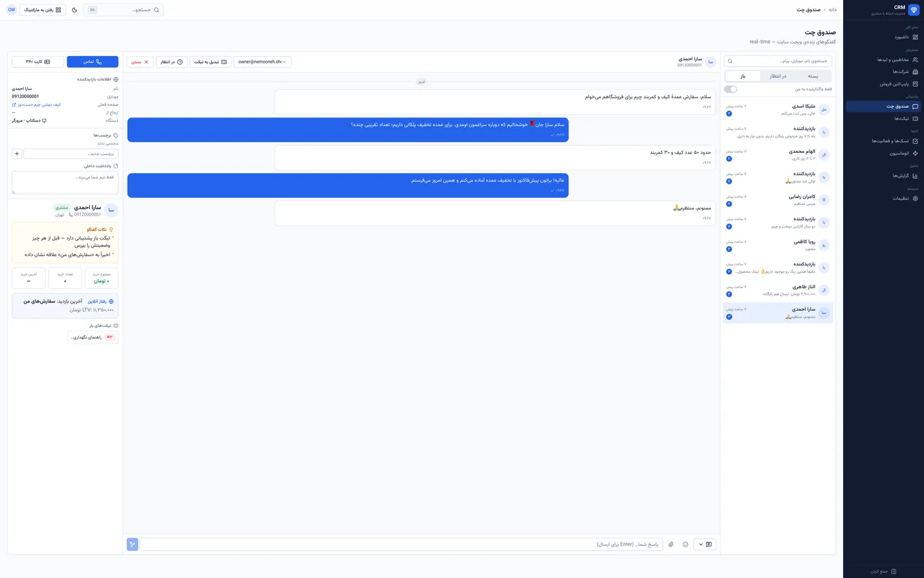Screen dimensions: 924x578
Task: Toggle فقط واگذارشده به من switch
Action: pyautogui.click(x=731, y=89)
